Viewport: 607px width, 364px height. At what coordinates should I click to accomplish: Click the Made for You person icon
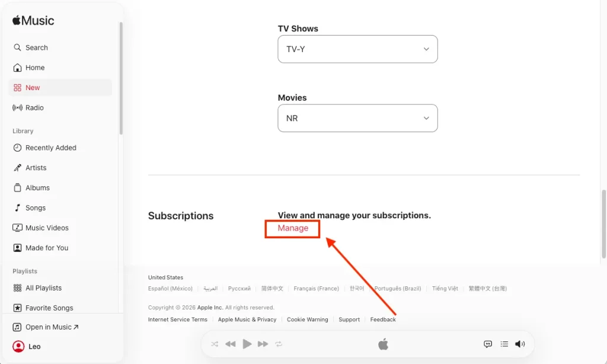coord(17,248)
